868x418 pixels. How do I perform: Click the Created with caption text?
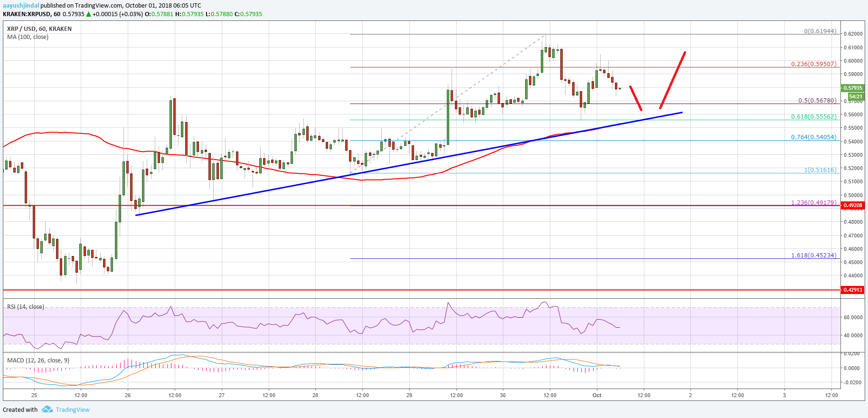[20, 409]
